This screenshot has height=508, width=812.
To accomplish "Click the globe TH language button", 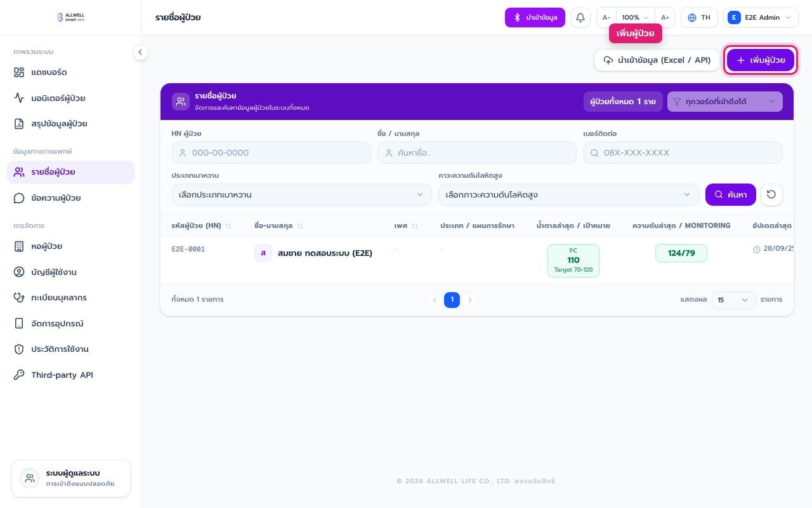I will click(699, 17).
